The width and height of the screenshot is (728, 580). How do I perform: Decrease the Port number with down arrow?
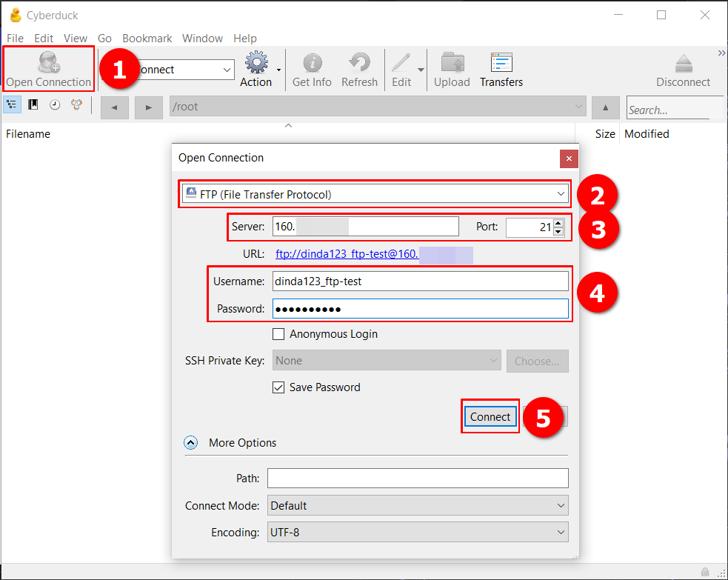click(x=558, y=231)
